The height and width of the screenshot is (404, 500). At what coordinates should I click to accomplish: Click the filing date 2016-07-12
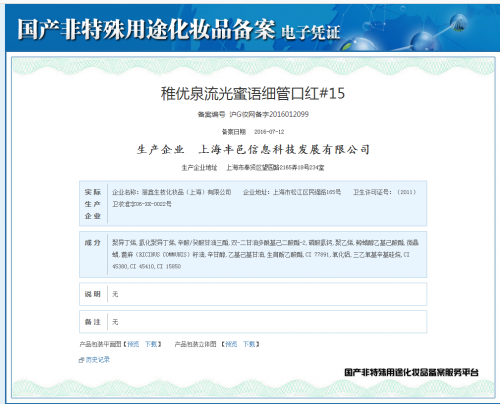click(269, 132)
